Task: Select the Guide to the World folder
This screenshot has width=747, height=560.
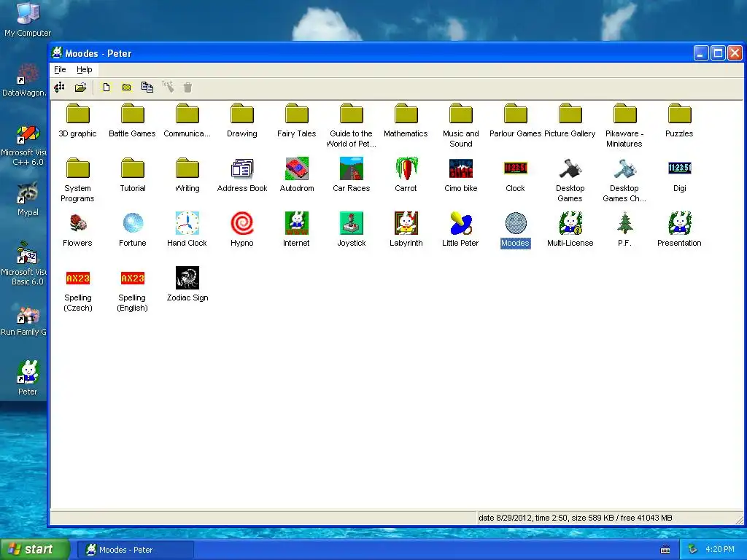Action: pos(352,114)
